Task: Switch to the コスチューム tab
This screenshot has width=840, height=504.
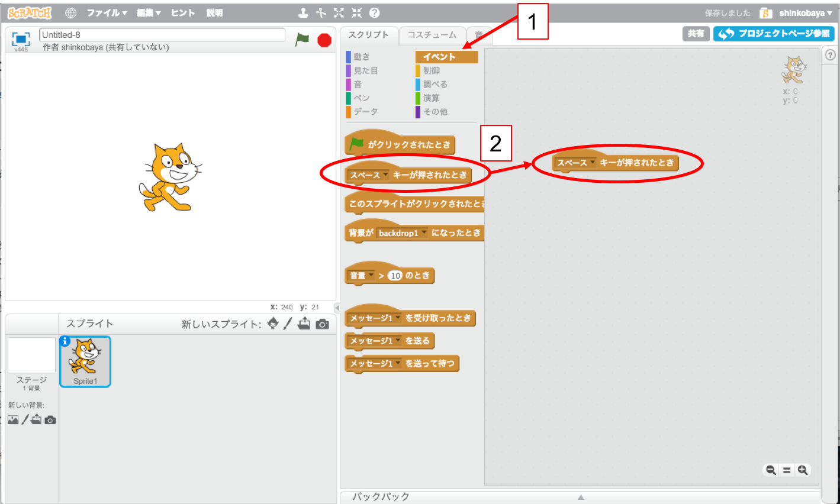Action: pos(432,35)
